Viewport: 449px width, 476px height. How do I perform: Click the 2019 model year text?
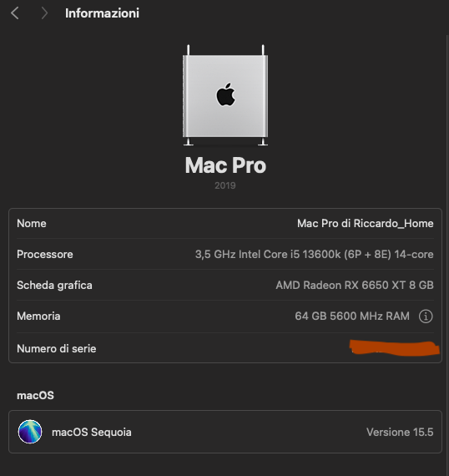coord(225,185)
